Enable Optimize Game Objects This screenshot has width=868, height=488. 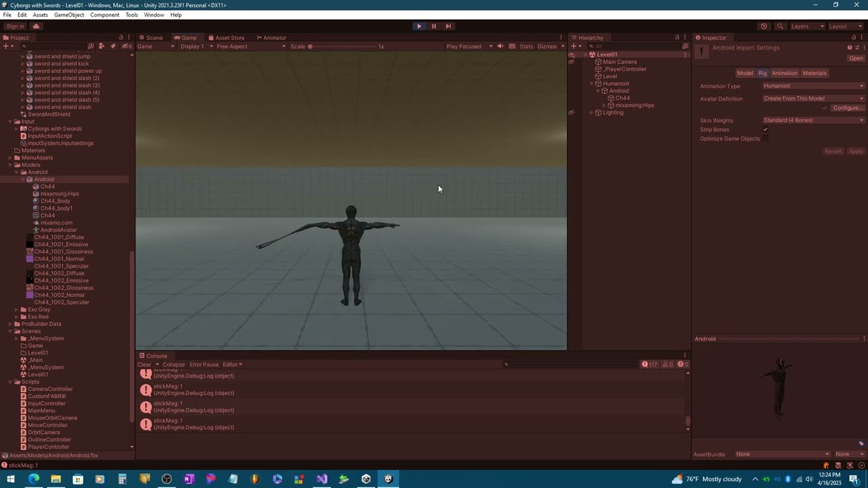[766, 138]
